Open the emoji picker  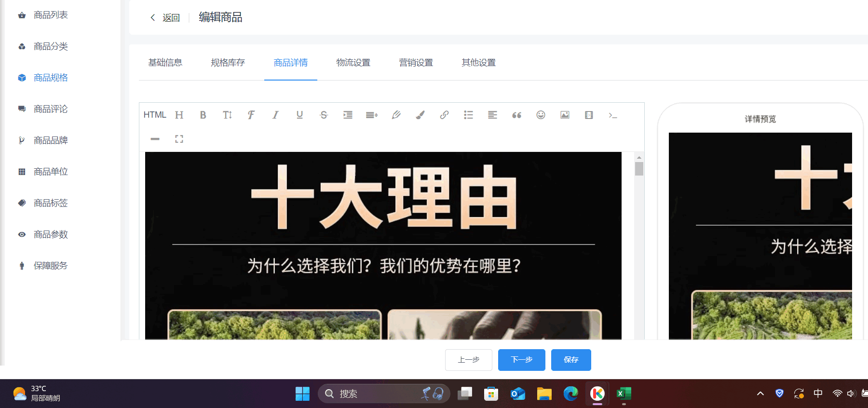pyautogui.click(x=541, y=115)
